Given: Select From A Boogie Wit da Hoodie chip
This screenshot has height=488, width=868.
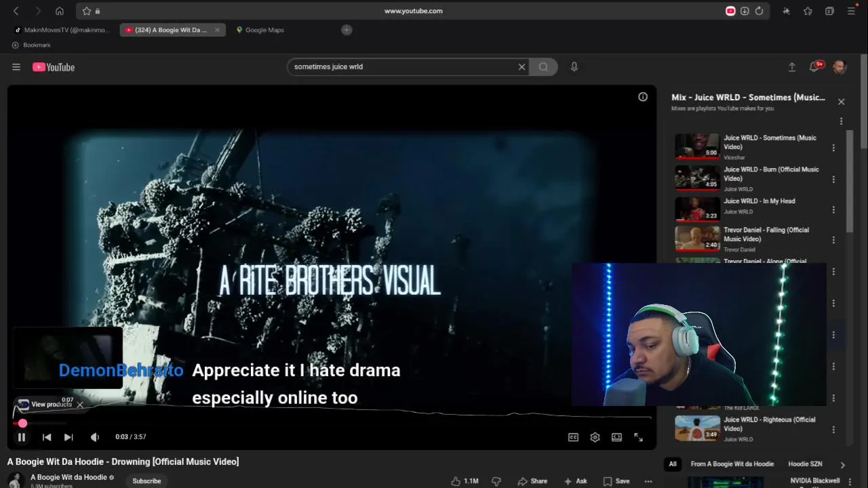Looking at the screenshot, I should (x=732, y=464).
